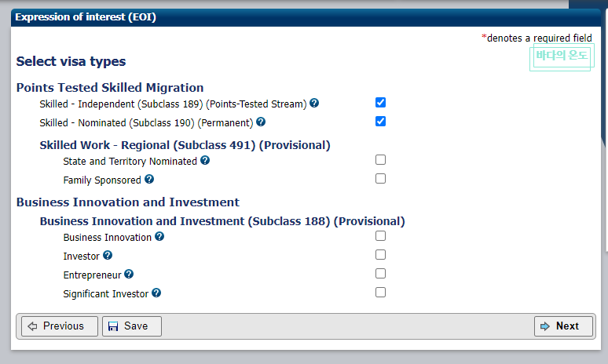Tick the State and Territory Nominated checkbox
This screenshot has width=608, height=364.
pos(381,160)
